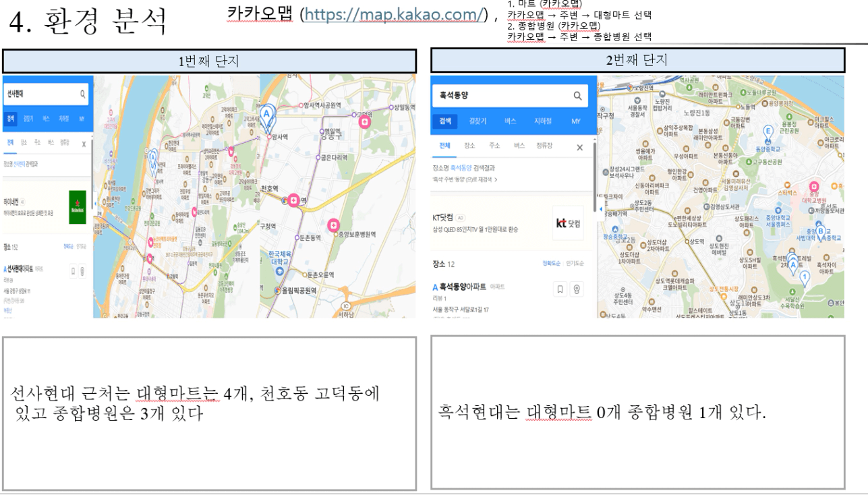The image size is (868, 495).
Task: Open the KT닷컴 ad title
Action: point(442,218)
